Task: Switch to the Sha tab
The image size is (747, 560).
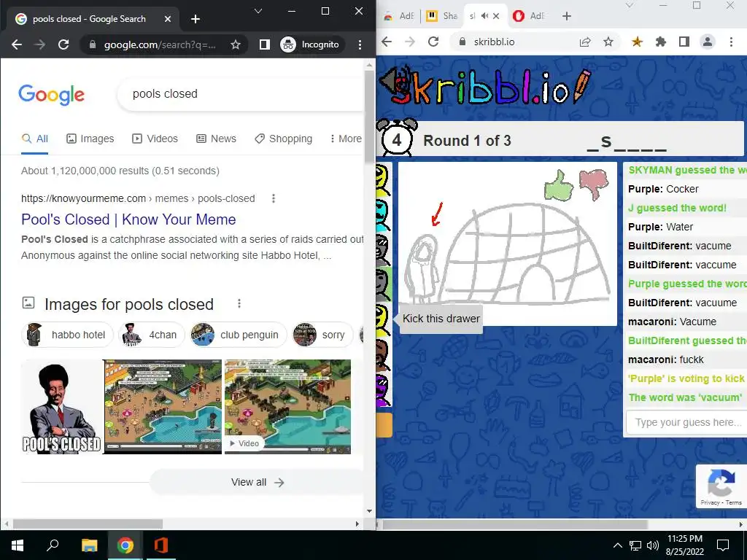Action: click(x=441, y=16)
